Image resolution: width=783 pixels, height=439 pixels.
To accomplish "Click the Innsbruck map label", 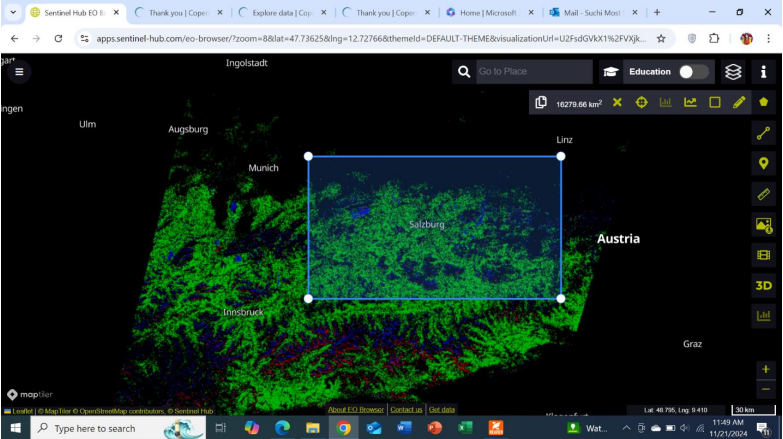I will tap(243, 312).
